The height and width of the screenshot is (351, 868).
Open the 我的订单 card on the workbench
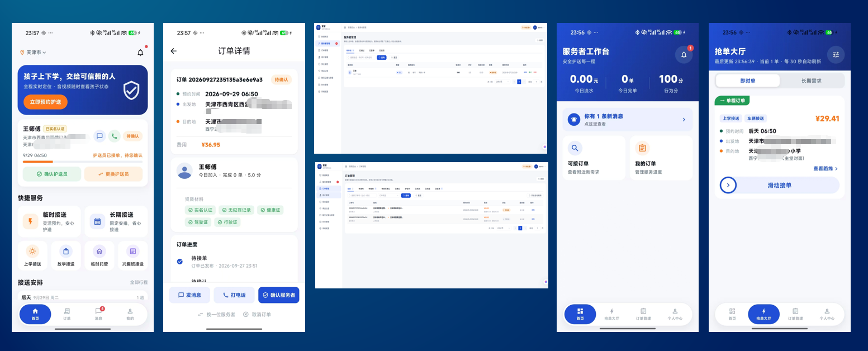tap(661, 158)
